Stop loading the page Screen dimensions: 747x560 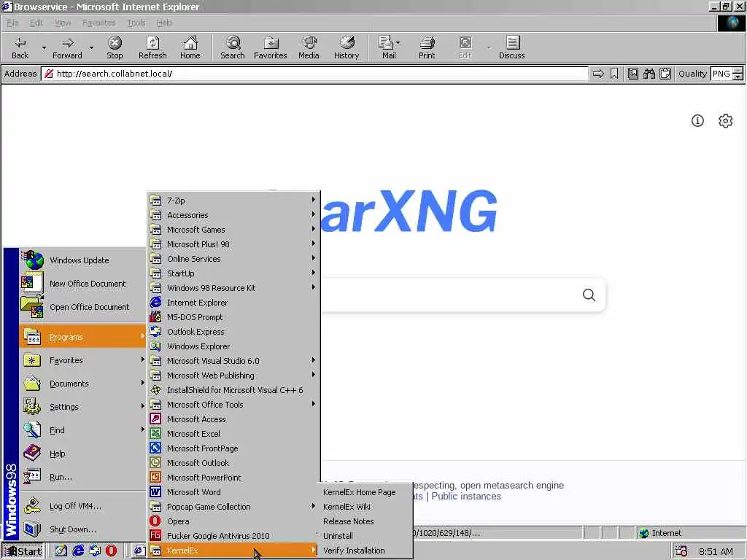tap(115, 47)
